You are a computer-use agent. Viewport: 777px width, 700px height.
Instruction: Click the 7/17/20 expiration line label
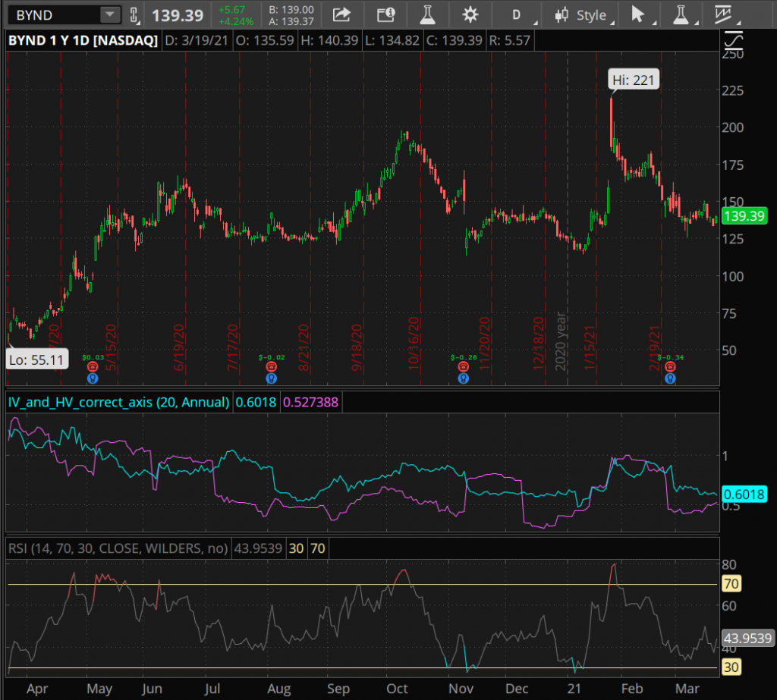click(x=233, y=347)
